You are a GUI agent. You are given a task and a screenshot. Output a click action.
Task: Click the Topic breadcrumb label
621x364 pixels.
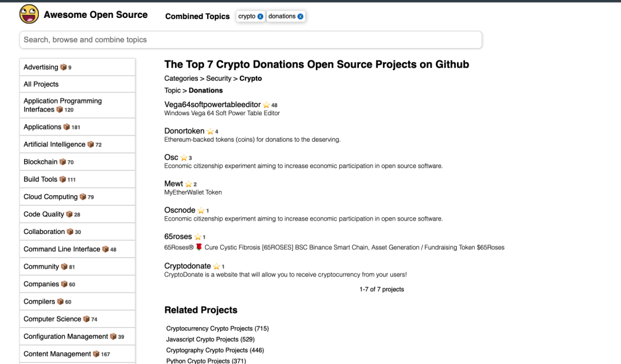pyautogui.click(x=172, y=90)
